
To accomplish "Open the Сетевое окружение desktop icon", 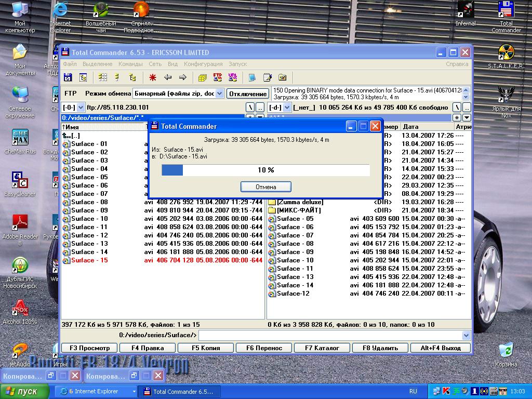I will pyautogui.click(x=20, y=102).
